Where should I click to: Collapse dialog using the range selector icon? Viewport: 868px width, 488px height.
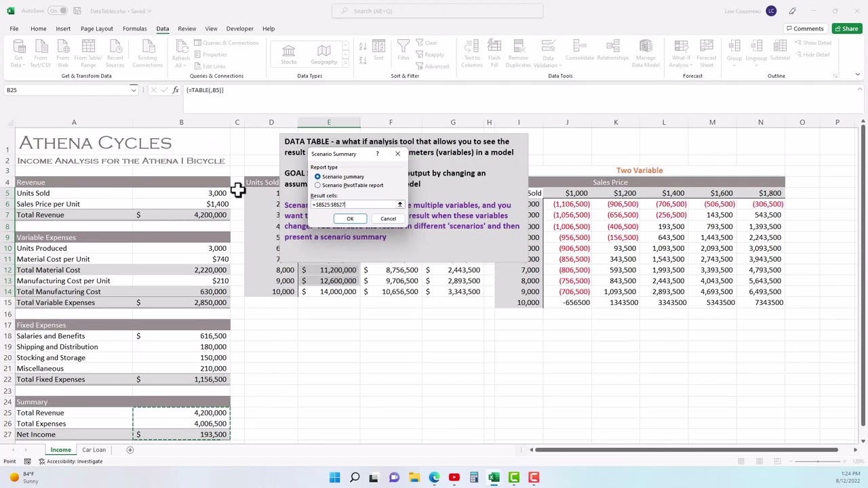(x=400, y=204)
